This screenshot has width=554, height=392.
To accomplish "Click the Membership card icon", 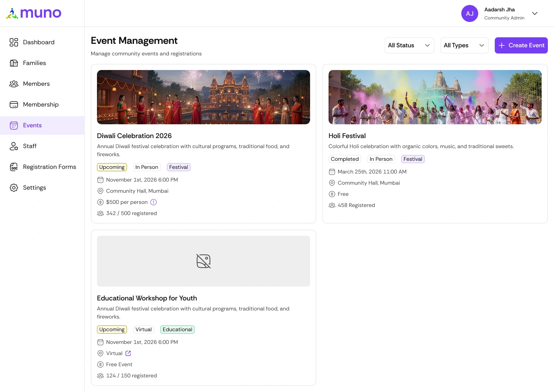I will point(14,105).
